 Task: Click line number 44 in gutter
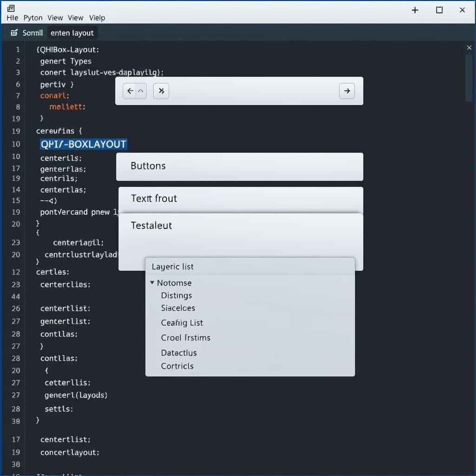16,297
